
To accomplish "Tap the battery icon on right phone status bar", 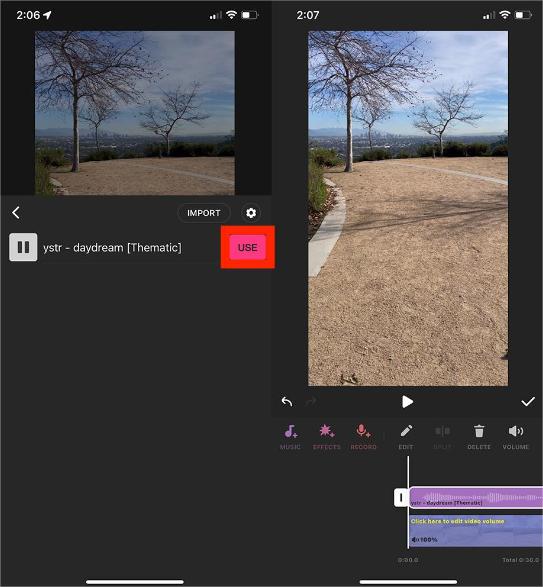I will coord(524,15).
